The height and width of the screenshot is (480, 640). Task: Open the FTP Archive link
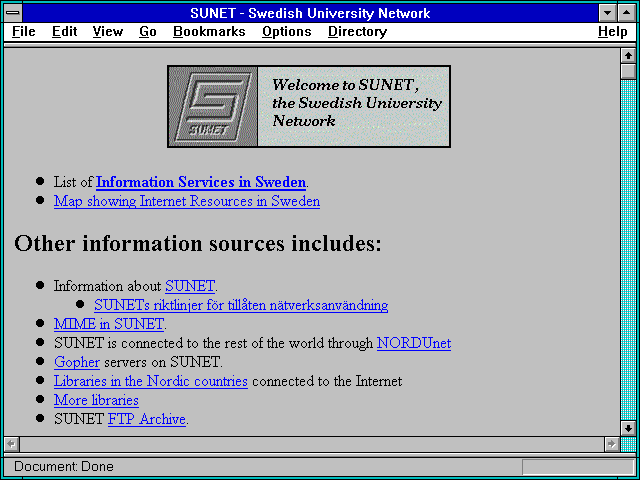pyautogui.click(x=147, y=419)
